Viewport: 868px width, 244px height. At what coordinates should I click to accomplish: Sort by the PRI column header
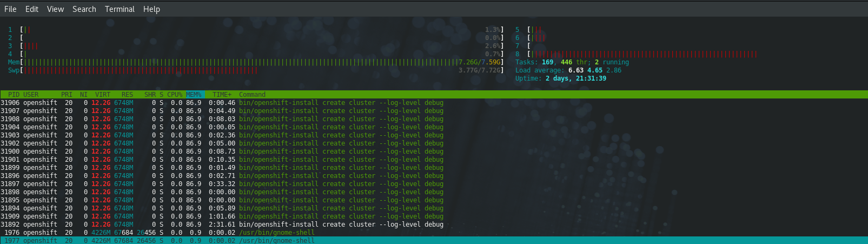(67, 95)
